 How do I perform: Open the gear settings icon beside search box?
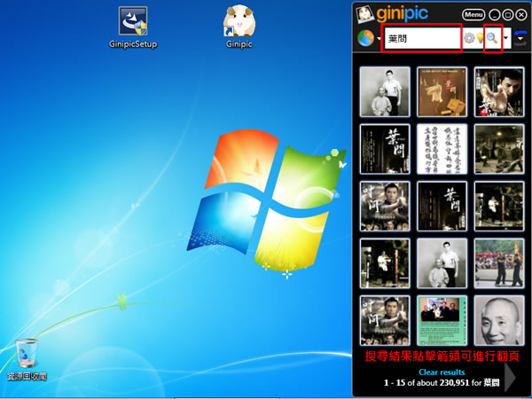[469, 38]
